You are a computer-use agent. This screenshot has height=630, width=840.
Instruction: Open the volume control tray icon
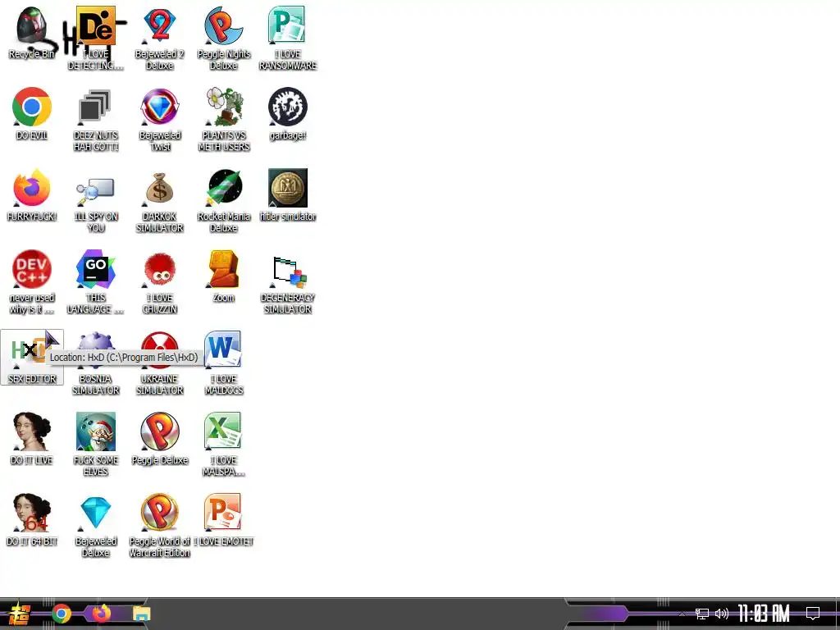coord(722,614)
